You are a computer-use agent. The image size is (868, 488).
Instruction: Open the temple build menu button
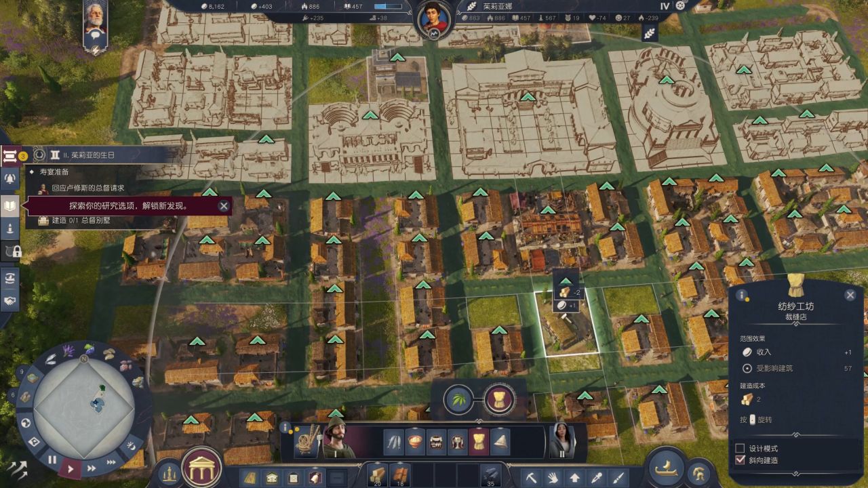pyautogui.click(x=202, y=468)
